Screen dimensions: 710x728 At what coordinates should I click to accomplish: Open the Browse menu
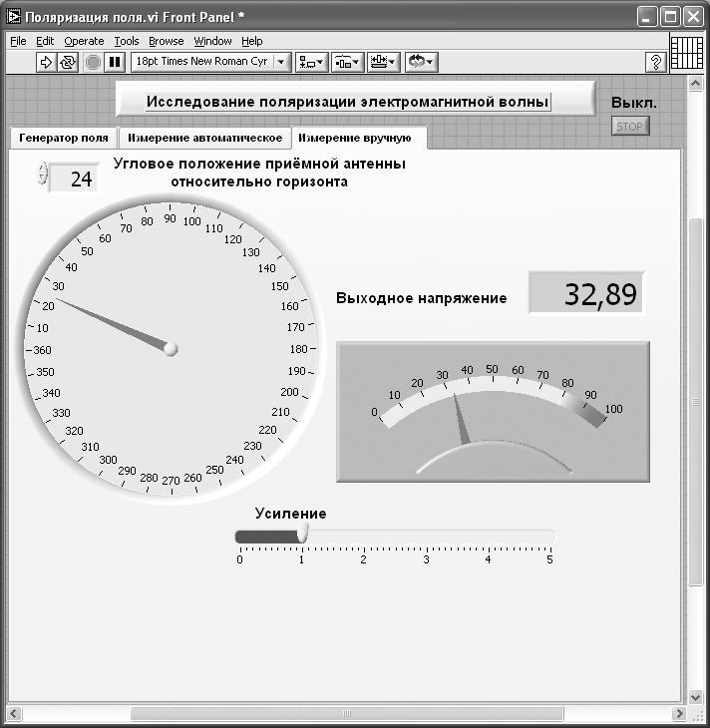click(x=167, y=41)
